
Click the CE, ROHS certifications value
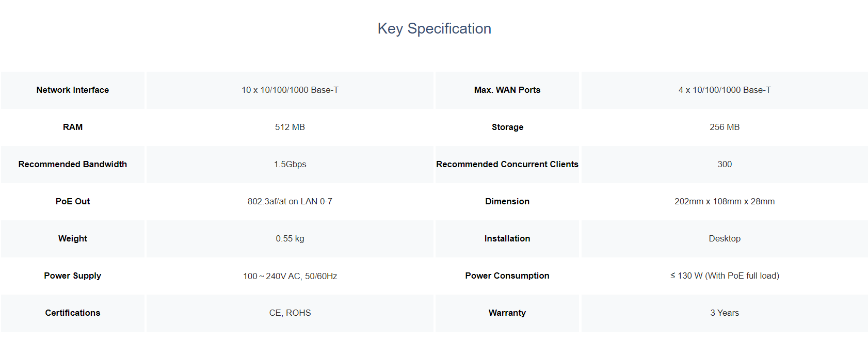[290, 313]
